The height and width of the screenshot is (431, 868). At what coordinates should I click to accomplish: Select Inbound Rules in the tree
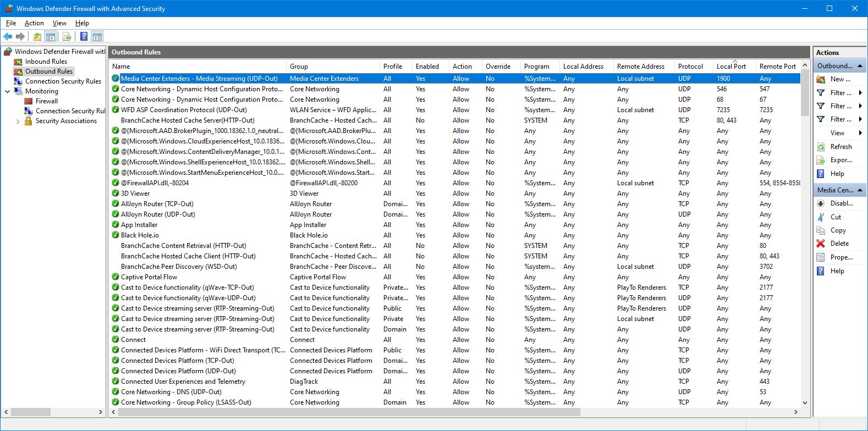[46, 62]
